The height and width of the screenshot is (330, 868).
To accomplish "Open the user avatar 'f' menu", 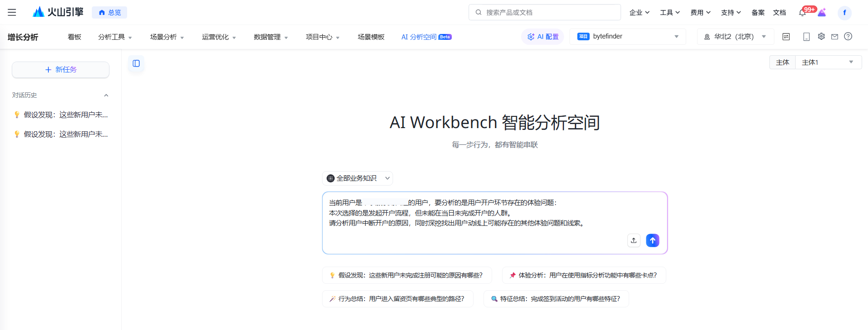I will tap(844, 13).
